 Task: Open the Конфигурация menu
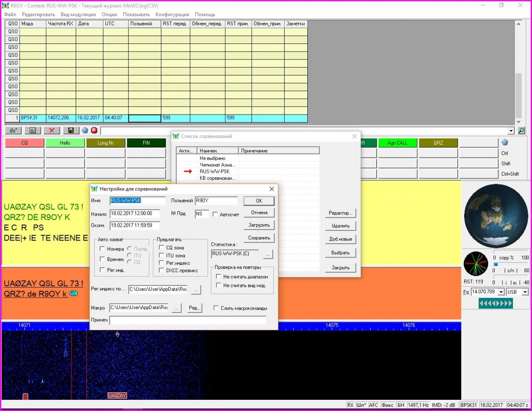point(172,14)
